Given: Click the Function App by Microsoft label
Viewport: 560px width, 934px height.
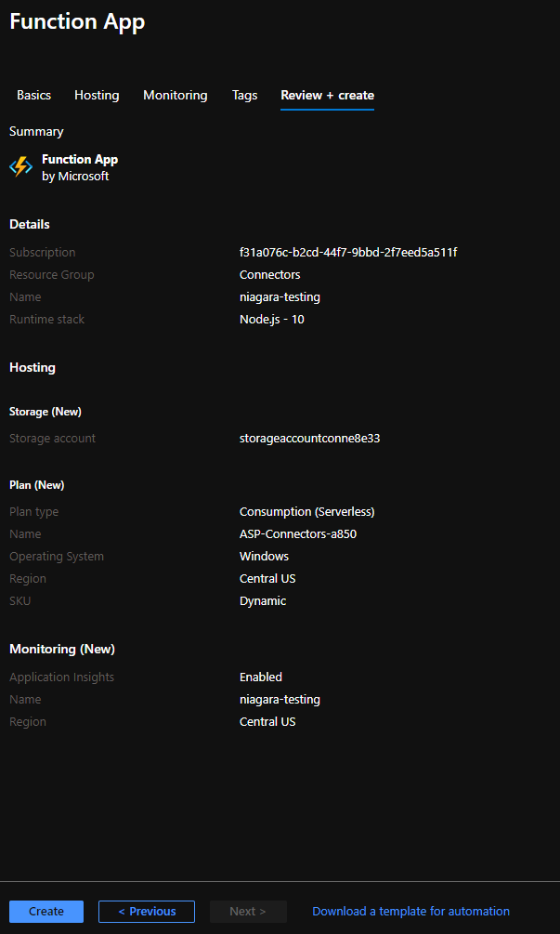Looking at the screenshot, I should 80,167.
